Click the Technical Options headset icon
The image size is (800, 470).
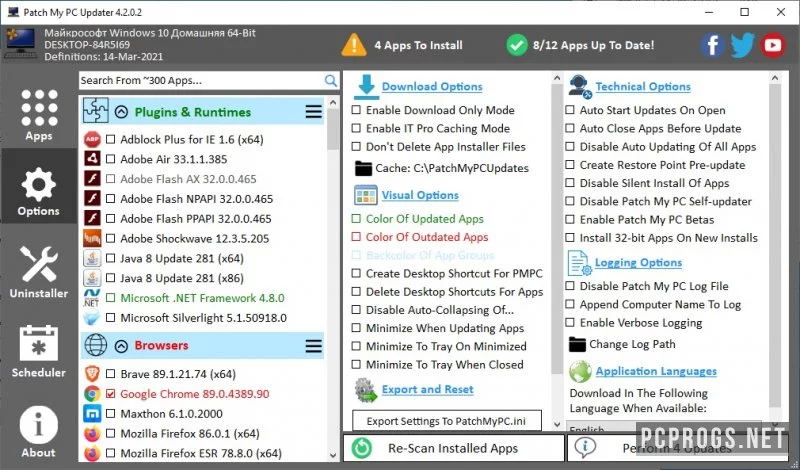click(580, 87)
